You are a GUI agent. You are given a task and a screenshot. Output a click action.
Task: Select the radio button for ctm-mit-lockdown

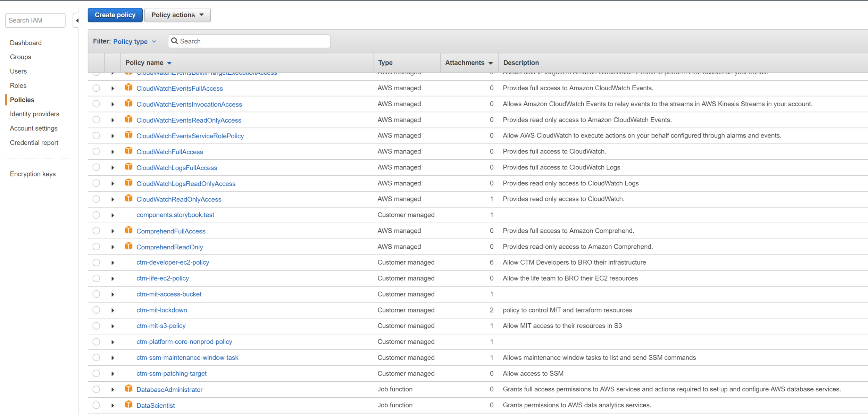pos(96,310)
